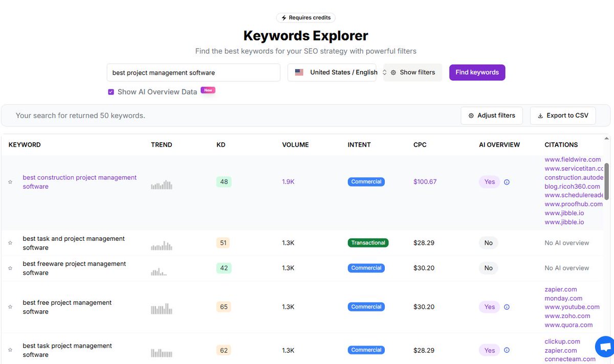Click the gear icon on Adjust filters
Screen dimensions: 614x364
(x=471, y=116)
